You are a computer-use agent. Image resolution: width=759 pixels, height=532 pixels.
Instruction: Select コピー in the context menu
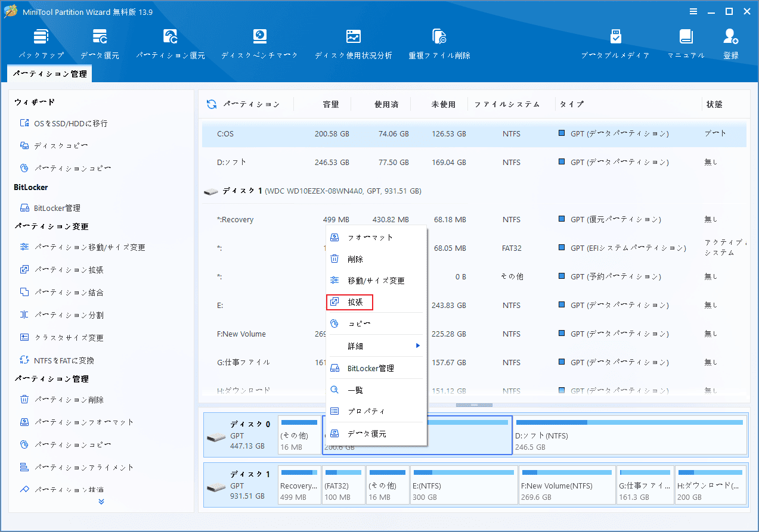(x=376, y=324)
